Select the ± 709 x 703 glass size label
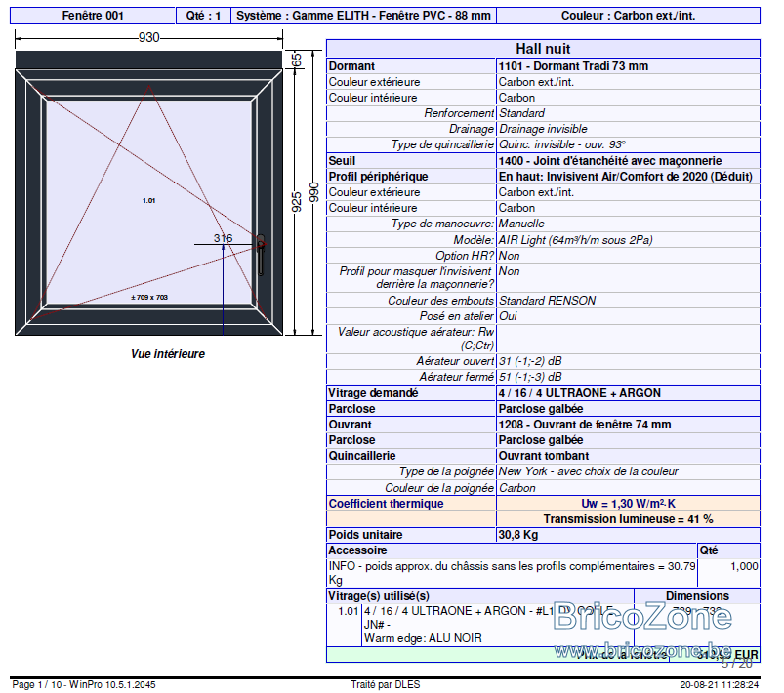This screenshot has height=693, width=784. tap(149, 297)
